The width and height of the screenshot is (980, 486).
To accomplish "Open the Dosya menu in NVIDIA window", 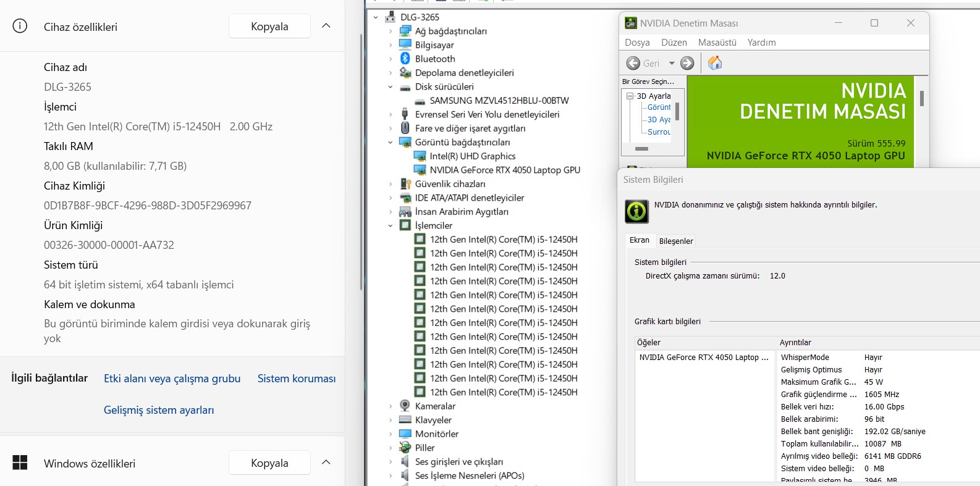I will 637,43.
